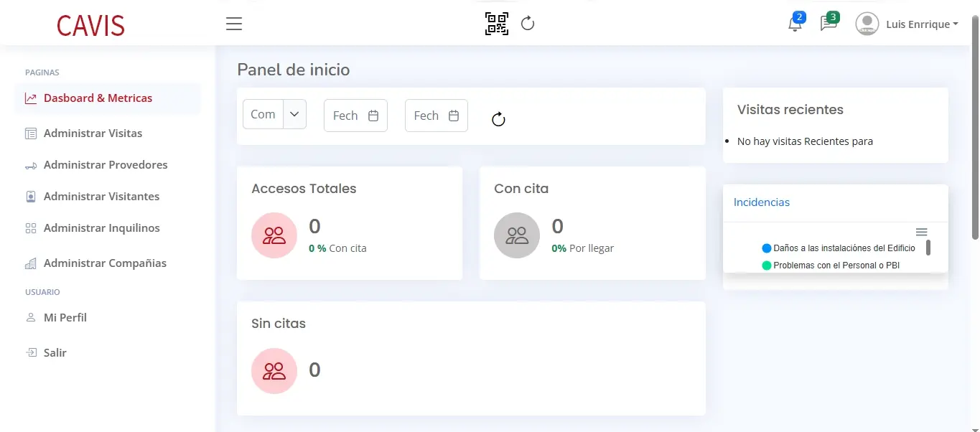This screenshot has width=980, height=432.
Task: Open calendar picker of second date field
Action: (454, 116)
